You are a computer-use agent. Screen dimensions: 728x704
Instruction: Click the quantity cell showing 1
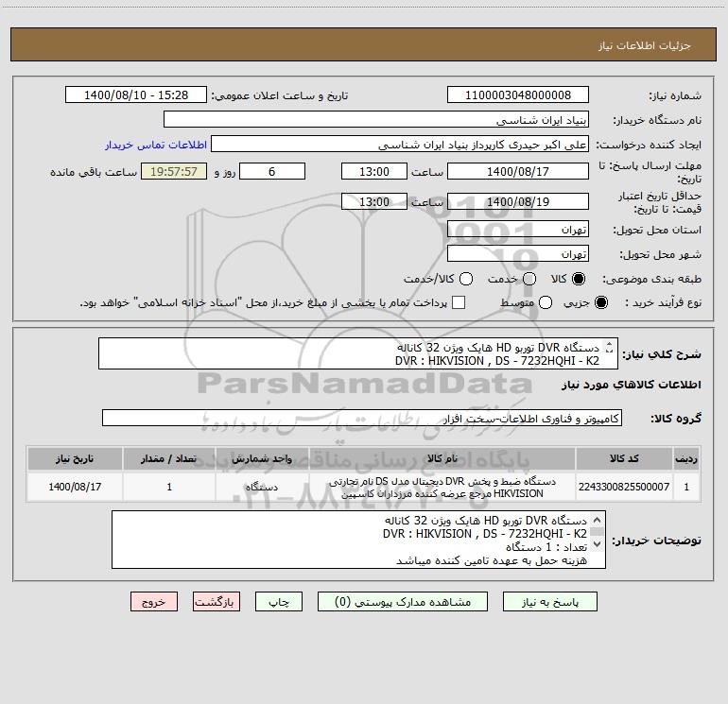(169, 487)
